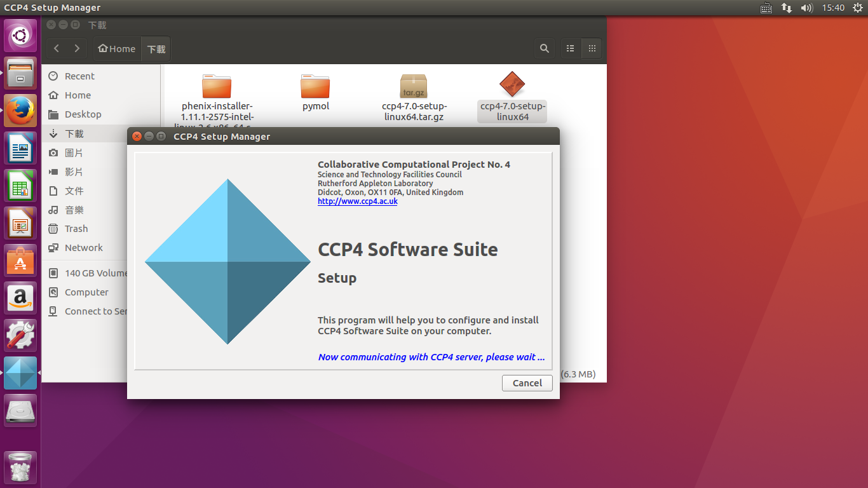Open Desktop in the Files sidebar
The image size is (868, 488).
83,114
